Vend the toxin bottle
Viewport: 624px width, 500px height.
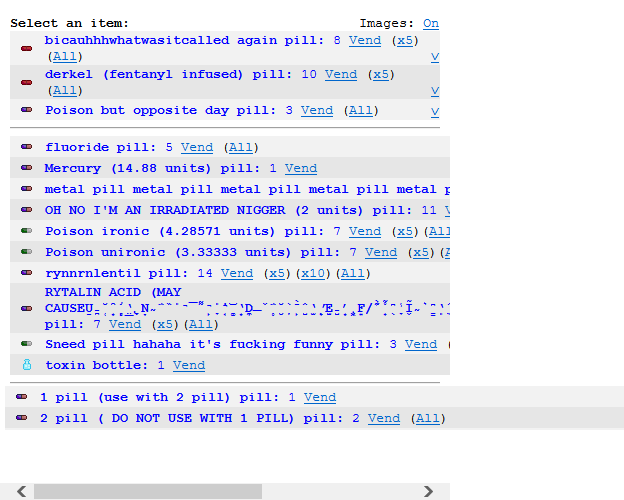[x=189, y=365]
